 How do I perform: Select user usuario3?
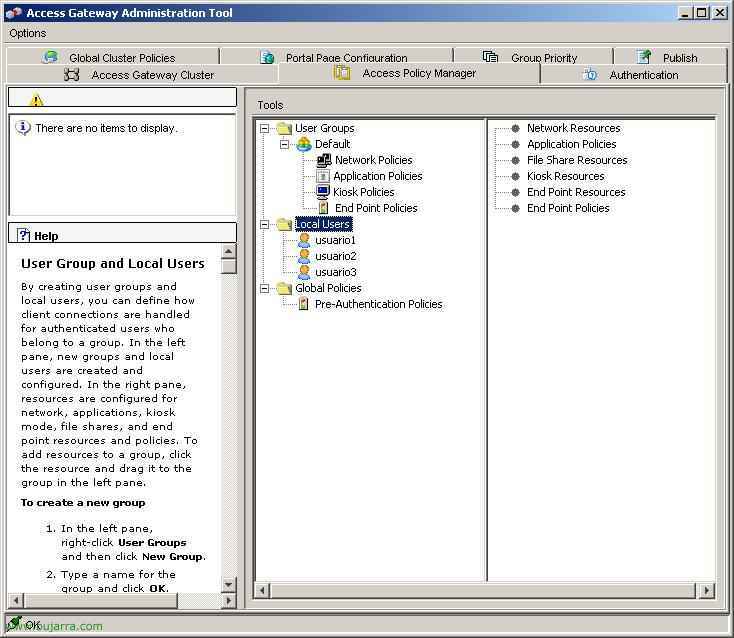click(336, 272)
